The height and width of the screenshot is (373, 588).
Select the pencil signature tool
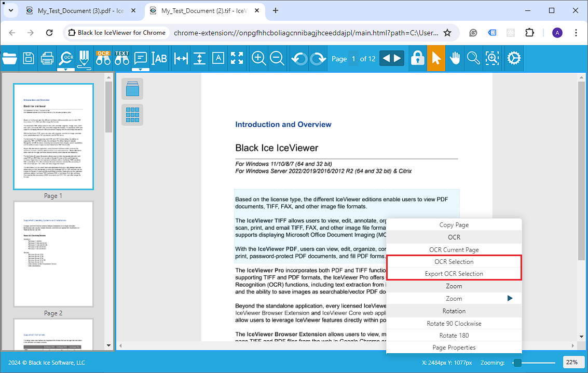pos(85,59)
